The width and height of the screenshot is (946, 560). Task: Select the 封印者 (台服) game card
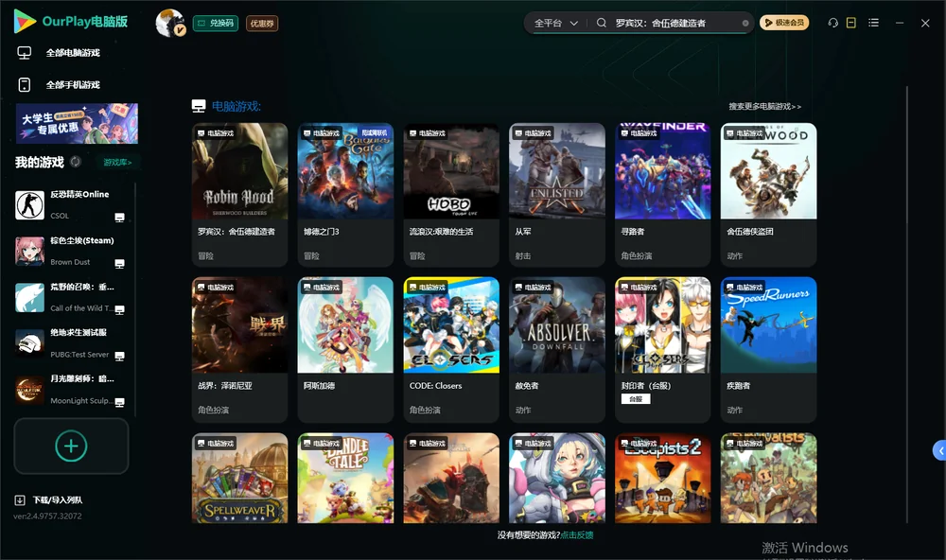point(662,349)
